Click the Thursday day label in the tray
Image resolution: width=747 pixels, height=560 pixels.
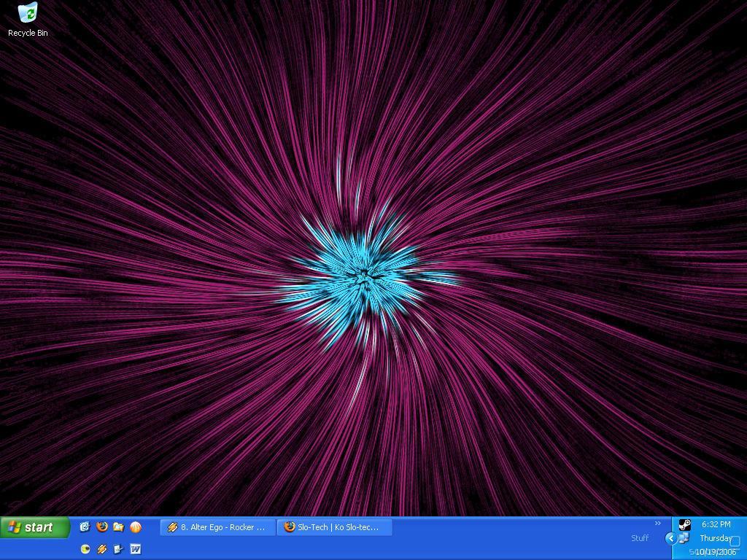pos(716,538)
